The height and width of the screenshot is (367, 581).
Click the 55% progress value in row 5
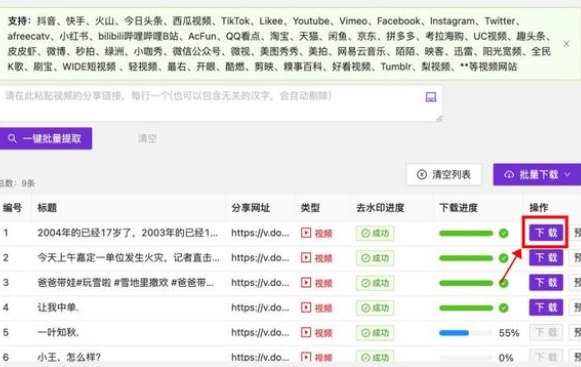pyautogui.click(x=509, y=333)
